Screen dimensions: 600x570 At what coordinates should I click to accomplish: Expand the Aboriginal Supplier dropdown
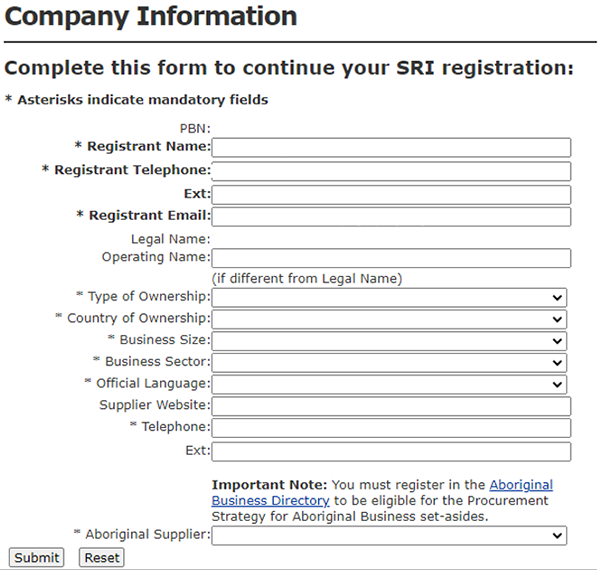(389, 535)
